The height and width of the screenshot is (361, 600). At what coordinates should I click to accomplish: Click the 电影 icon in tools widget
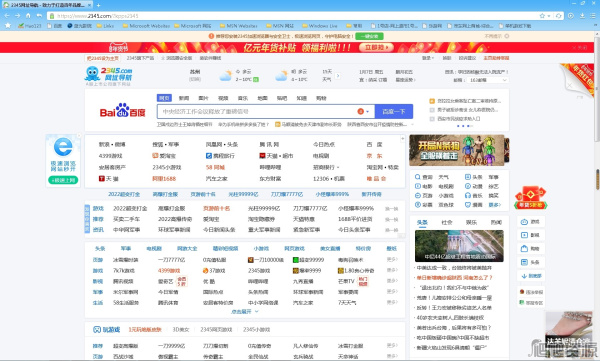pos(417,186)
